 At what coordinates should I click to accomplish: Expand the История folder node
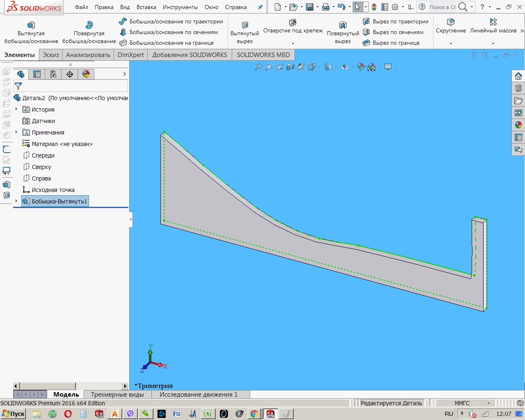pyautogui.click(x=16, y=110)
